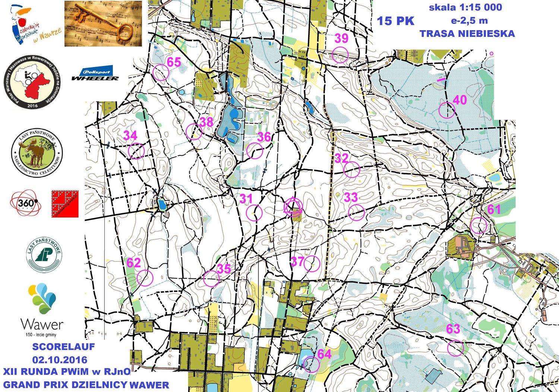Select control point circle 39

pyautogui.click(x=340, y=55)
